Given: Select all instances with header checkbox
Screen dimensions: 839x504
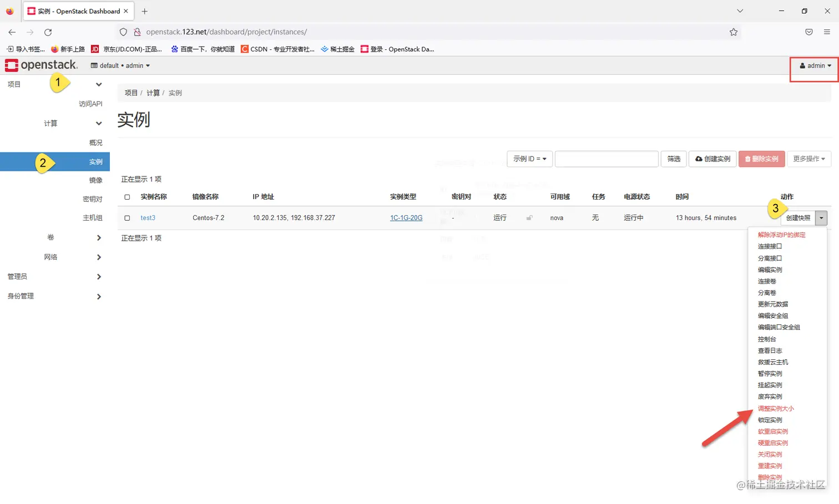Looking at the screenshot, I should 127,197.
